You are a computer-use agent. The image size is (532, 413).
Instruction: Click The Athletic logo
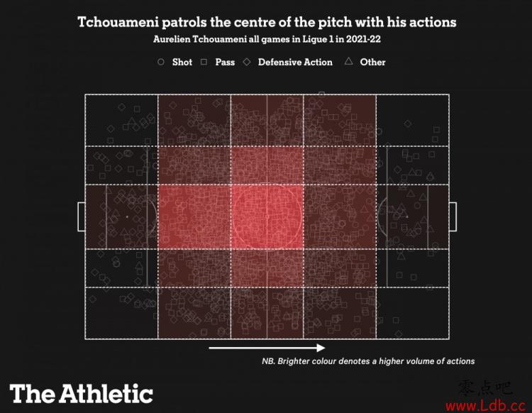click(x=81, y=393)
